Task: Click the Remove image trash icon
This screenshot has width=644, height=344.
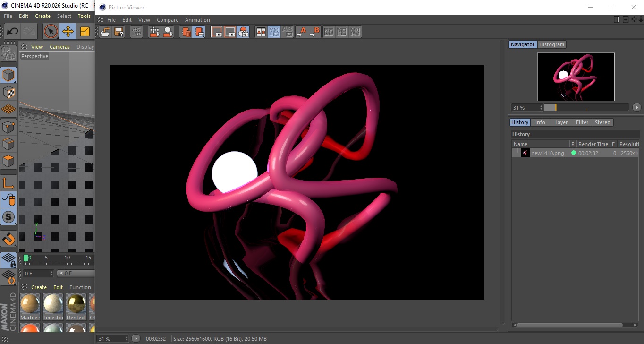Action: point(186,32)
